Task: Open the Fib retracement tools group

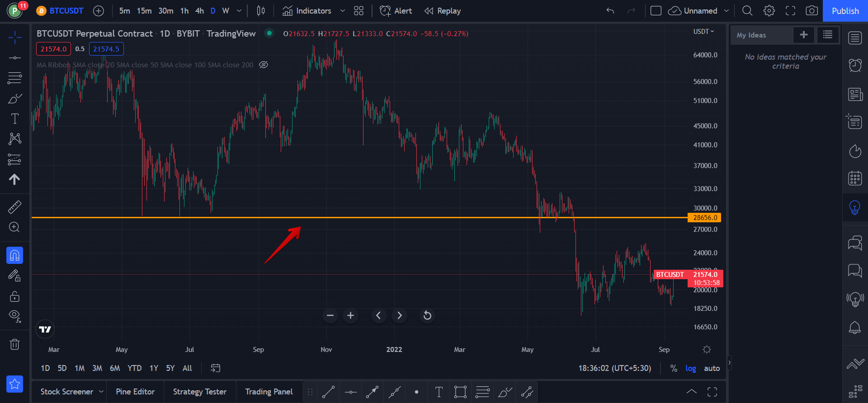Action: 14,78
